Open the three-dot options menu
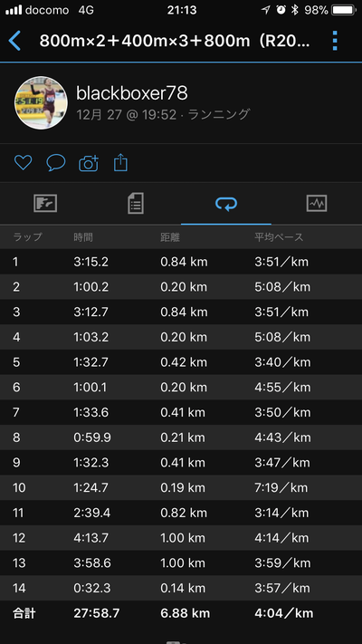 (x=335, y=41)
